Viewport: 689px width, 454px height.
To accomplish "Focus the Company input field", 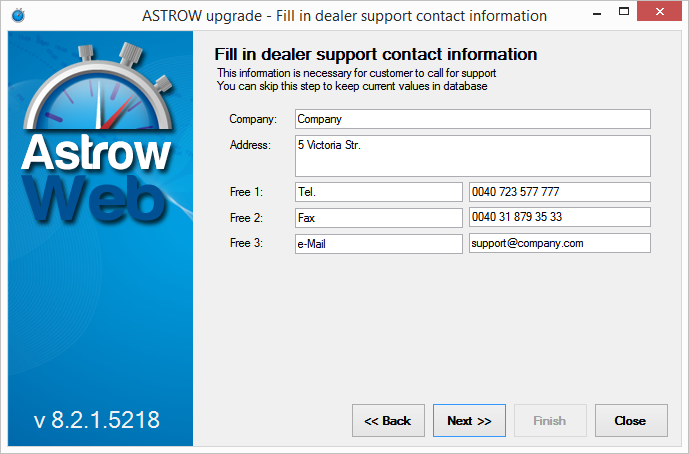I will 472,119.
